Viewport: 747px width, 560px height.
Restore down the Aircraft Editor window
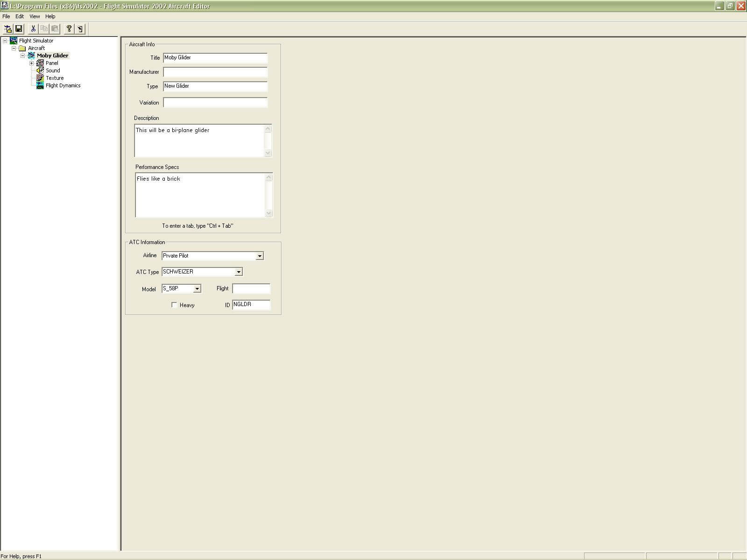pyautogui.click(x=730, y=6)
